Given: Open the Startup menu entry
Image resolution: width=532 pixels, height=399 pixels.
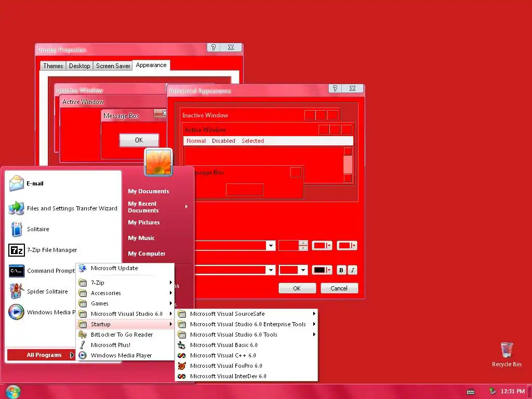Looking at the screenshot, I should (125, 324).
